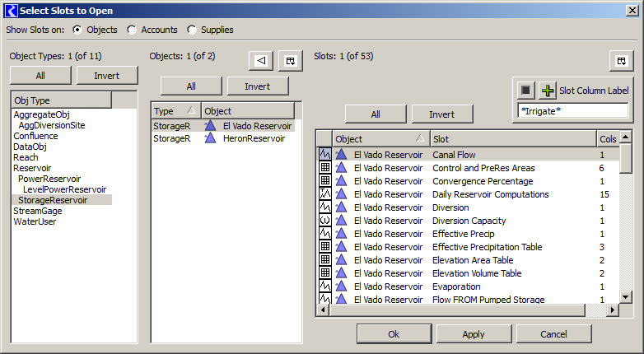Click the Object column header in Objects list
Screen dimensions: 644x354
pos(248,111)
